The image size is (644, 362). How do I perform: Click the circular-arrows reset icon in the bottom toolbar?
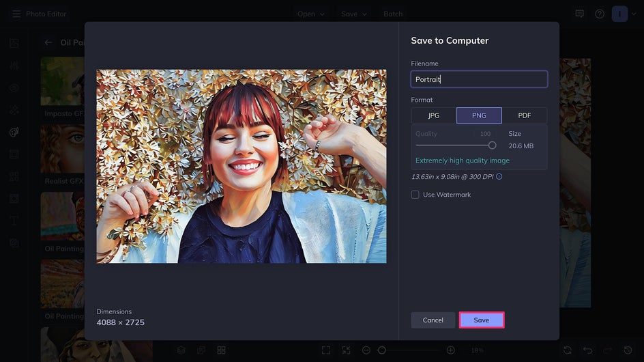click(568, 350)
